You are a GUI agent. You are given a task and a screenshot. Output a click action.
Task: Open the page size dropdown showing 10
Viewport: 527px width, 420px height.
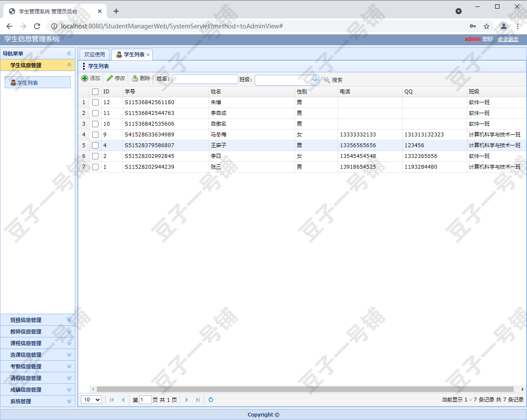coord(91,400)
